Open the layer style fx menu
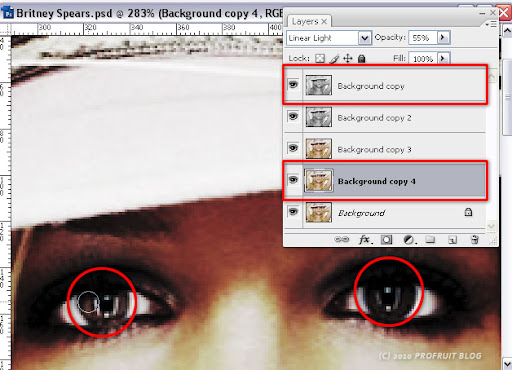This screenshot has height=370, width=512. 365,240
